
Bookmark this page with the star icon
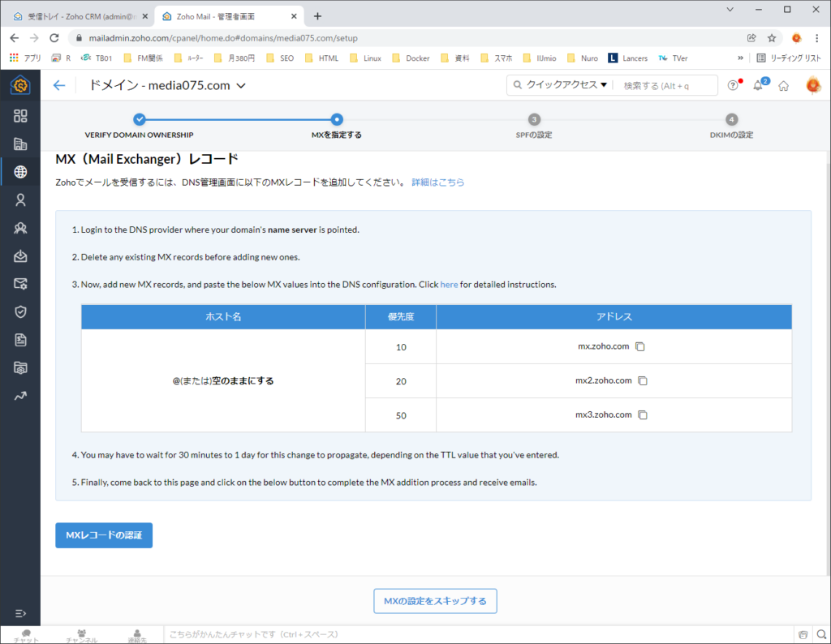click(x=772, y=38)
